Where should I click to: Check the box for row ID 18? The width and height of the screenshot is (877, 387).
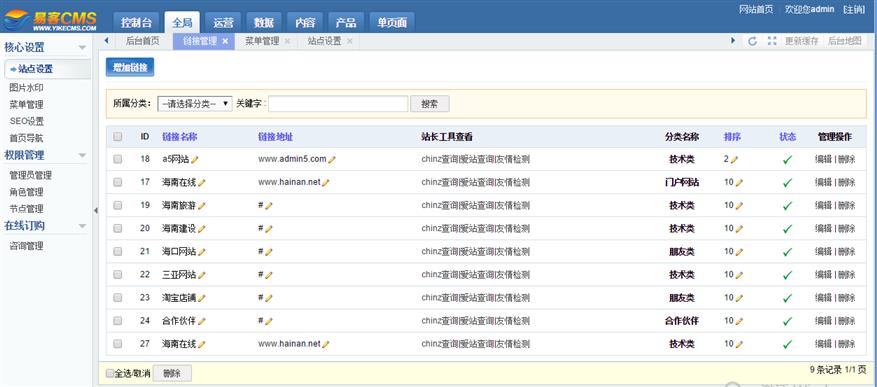[x=117, y=159]
